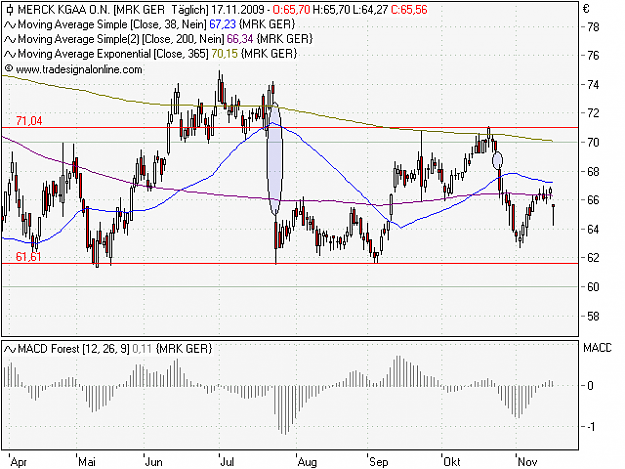Click the last candlestick in November
The width and height of the screenshot is (625, 469).
[x=553, y=215]
